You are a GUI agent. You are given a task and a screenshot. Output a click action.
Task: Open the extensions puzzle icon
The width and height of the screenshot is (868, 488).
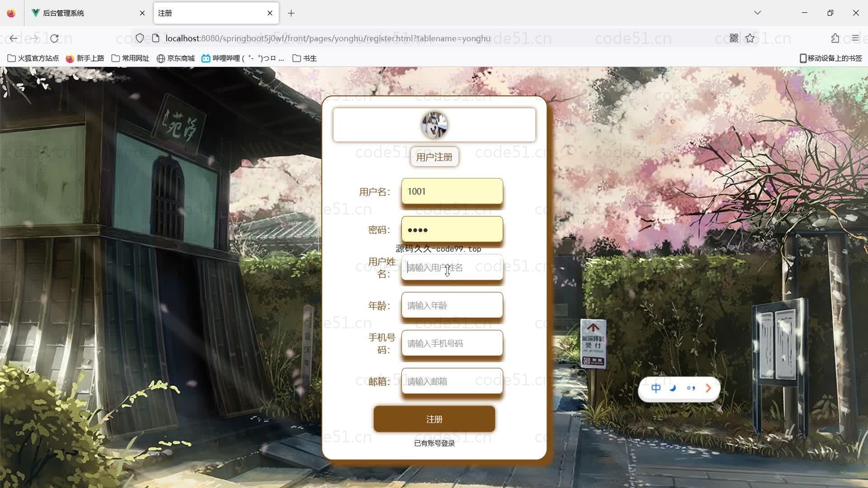pyautogui.click(x=835, y=38)
